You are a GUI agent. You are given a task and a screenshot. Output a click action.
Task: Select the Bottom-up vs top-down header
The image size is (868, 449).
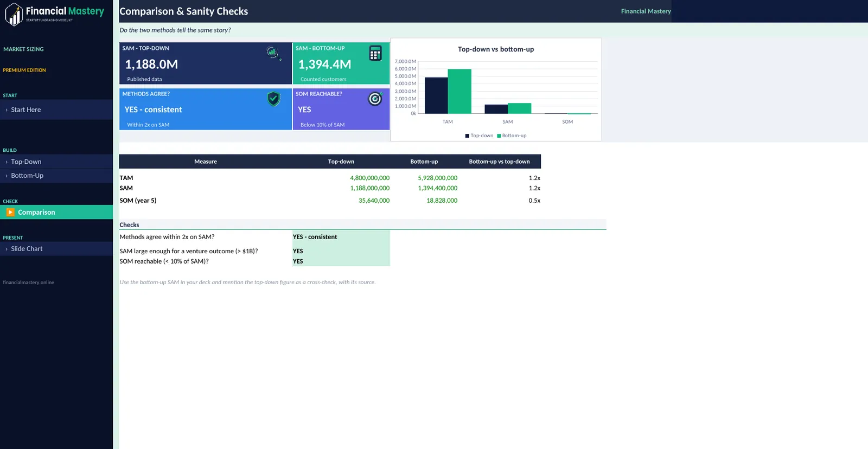tap(500, 162)
